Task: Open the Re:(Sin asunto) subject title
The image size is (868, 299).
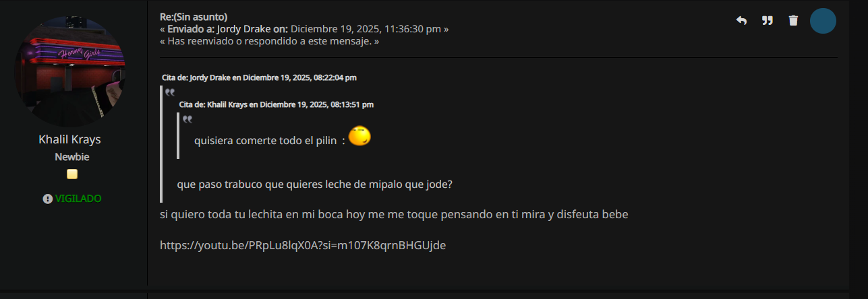Action: click(194, 17)
